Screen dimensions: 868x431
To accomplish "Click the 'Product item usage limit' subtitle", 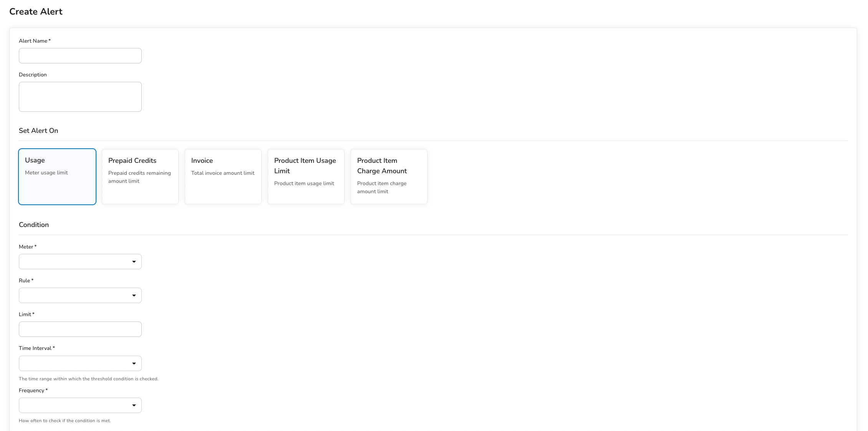I will point(304,184).
